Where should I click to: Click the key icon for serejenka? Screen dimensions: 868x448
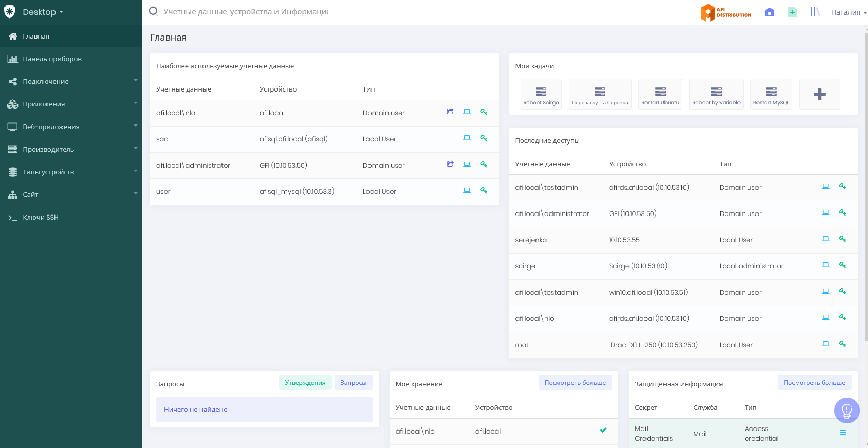tap(843, 239)
